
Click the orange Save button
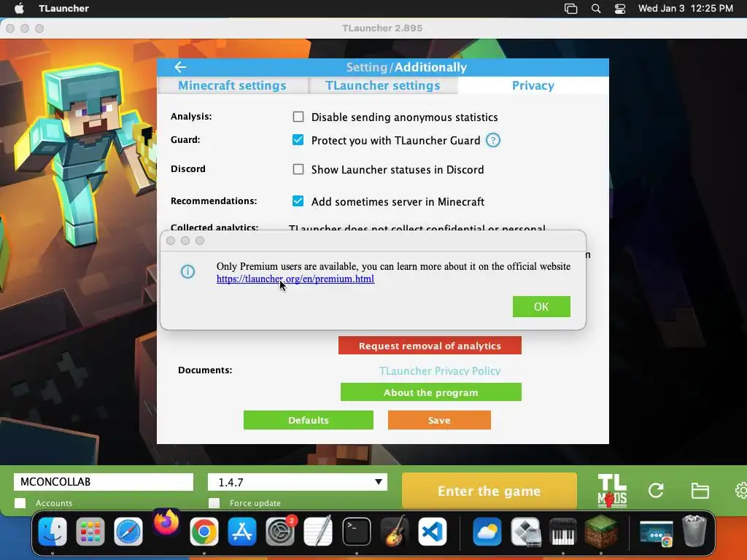(x=439, y=420)
